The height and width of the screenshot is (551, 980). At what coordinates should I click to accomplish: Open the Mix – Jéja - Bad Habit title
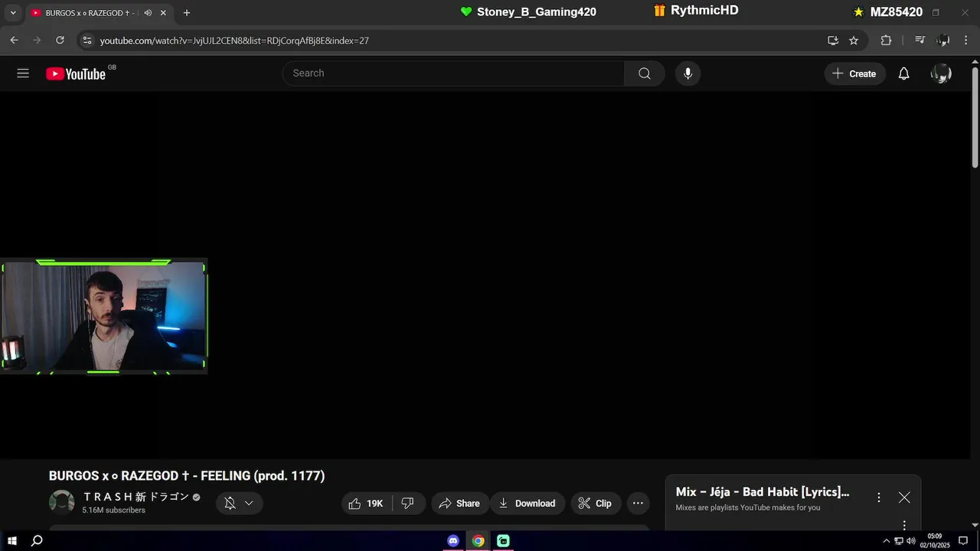[763, 492]
